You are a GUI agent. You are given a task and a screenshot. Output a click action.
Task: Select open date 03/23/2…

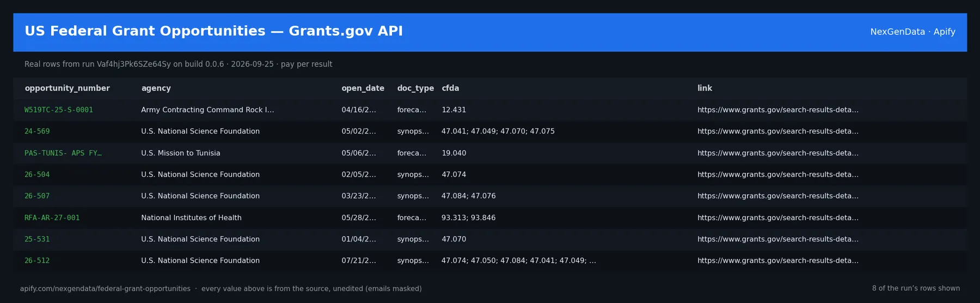(359, 196)
